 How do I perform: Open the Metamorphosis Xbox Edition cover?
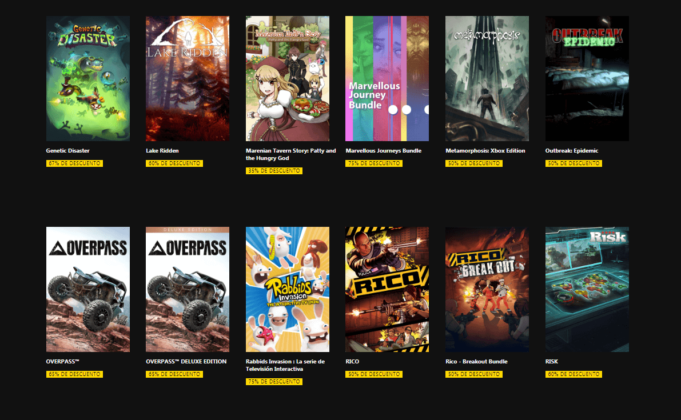click(487, 79)
